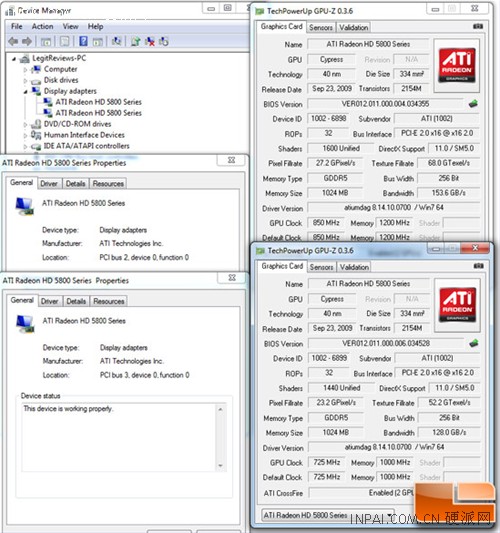500x533 pixels.
Task: Click the Scan for hardware changes toolbar icon
Action: click(x=117, y=41)
